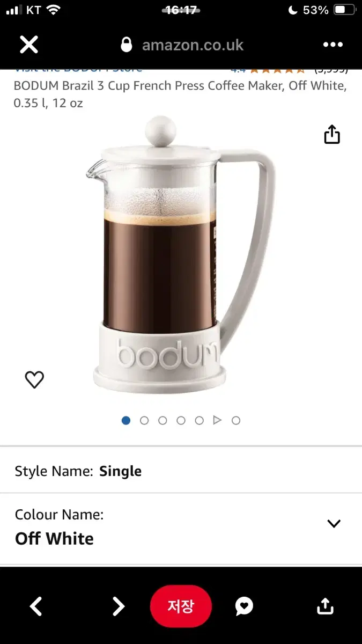Expand the Colour Name dropdown chevron
The height and width of the screenshot is (644, 362).
pos(334,523)
